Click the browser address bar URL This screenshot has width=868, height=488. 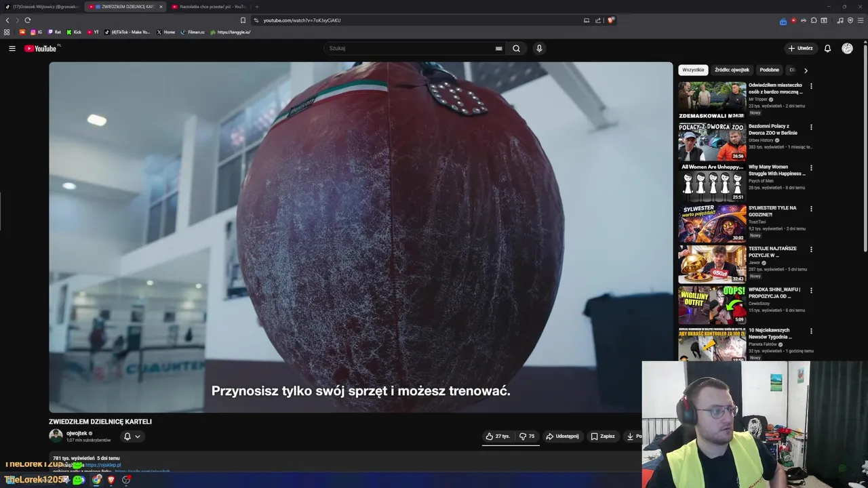point(302,20)
